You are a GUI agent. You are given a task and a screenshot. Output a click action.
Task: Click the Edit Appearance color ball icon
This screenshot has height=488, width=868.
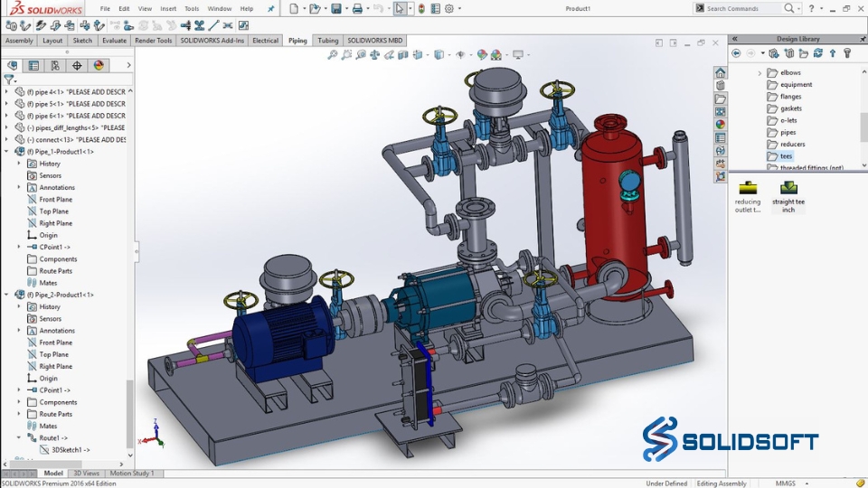pyautogui.click(x=482, y=54)
